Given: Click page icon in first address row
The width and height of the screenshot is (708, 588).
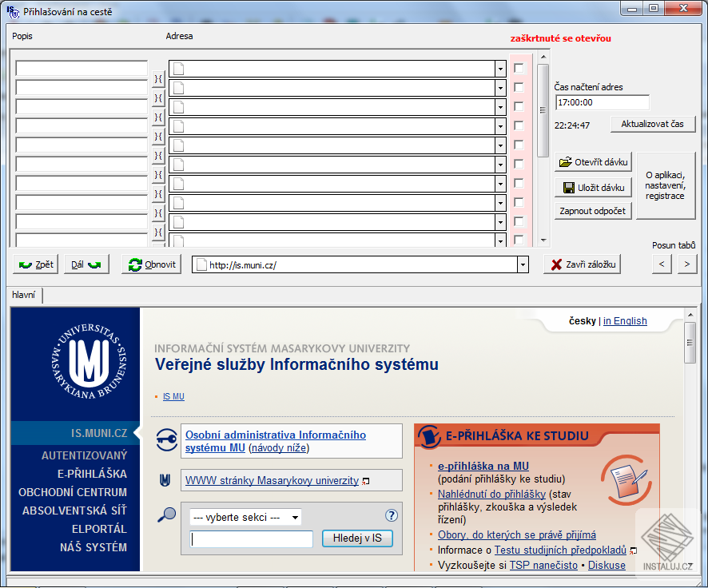Looking at the screenshot, I should [x=179, y=69].
